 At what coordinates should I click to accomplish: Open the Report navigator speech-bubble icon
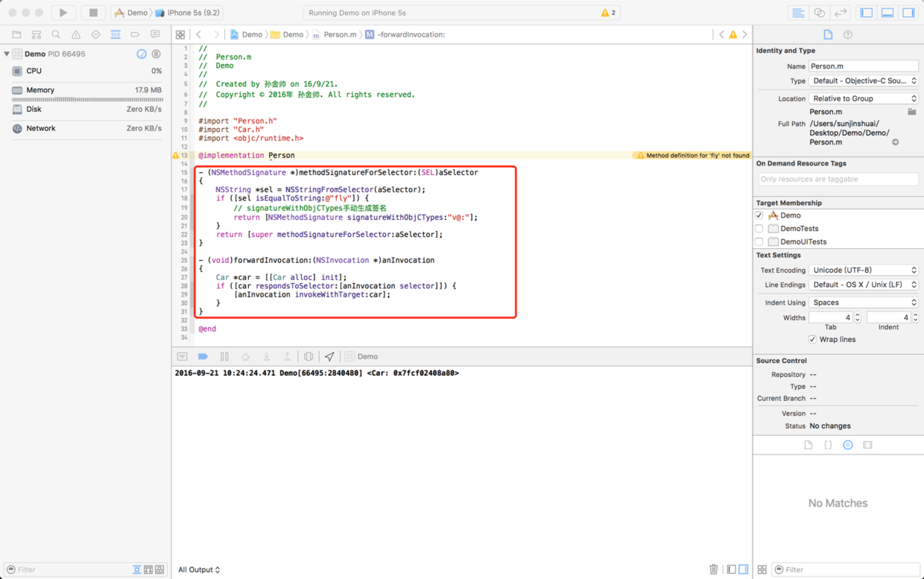tap(155, 34)
